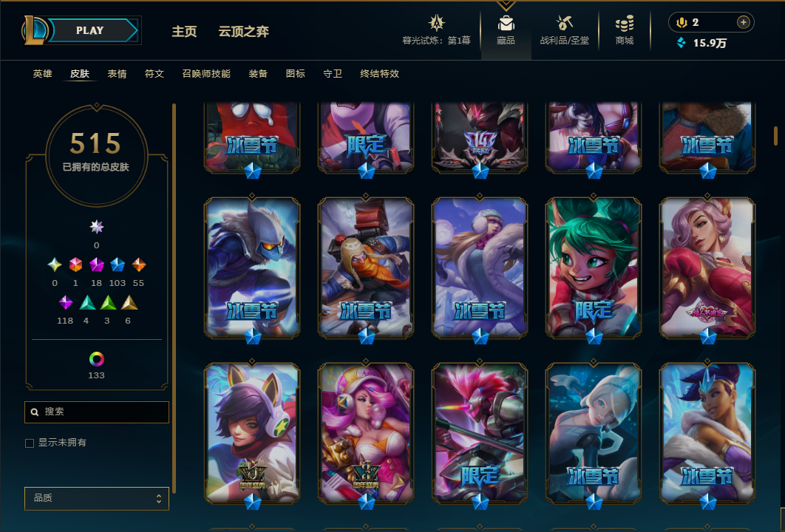Click the skin grid vertical scrollbar
Viewport: 785px width, 532px height.
click(775, 136)
